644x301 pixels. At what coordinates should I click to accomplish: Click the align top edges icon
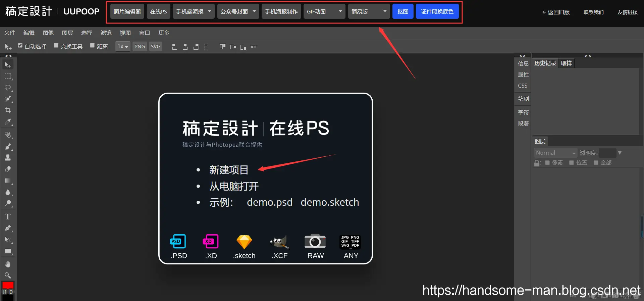tap(222, 47)
